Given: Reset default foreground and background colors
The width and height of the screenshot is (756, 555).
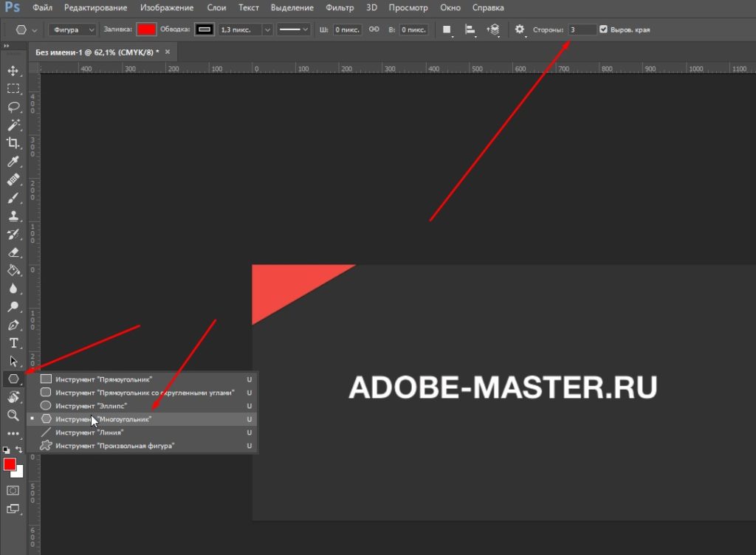Looking at the screenshot, I should coord(6,449).
